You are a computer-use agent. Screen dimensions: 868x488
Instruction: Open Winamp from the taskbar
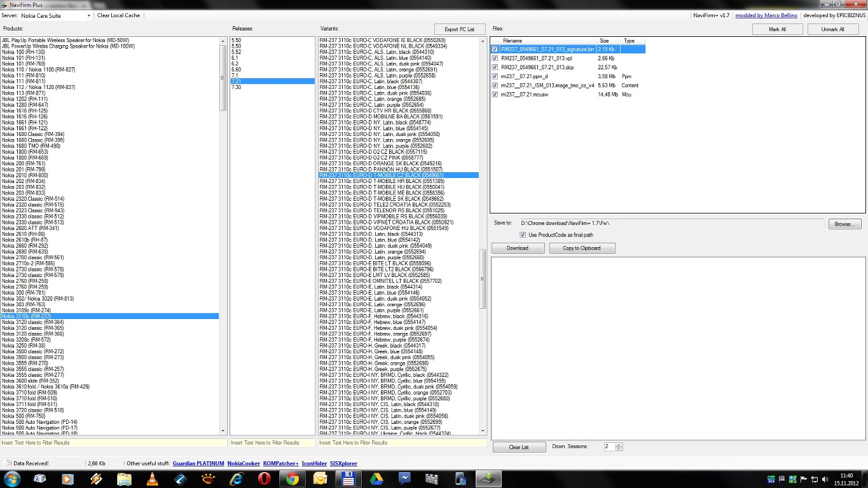tap(95, 479)
